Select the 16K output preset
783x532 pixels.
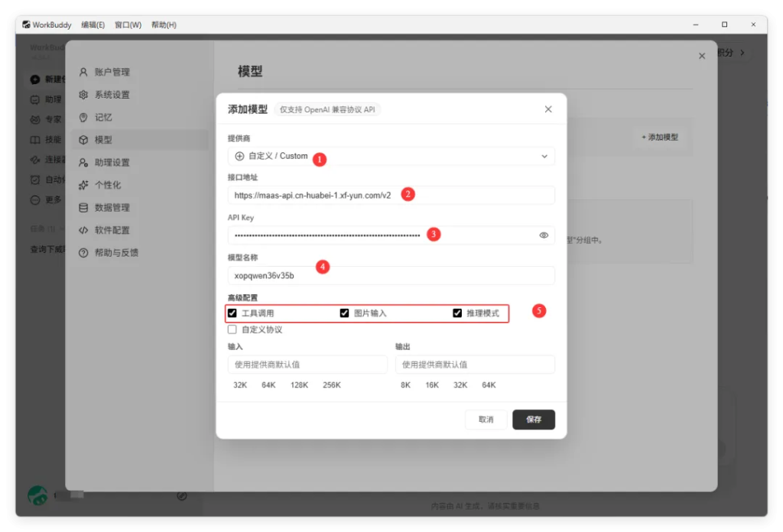pos(432,384)
